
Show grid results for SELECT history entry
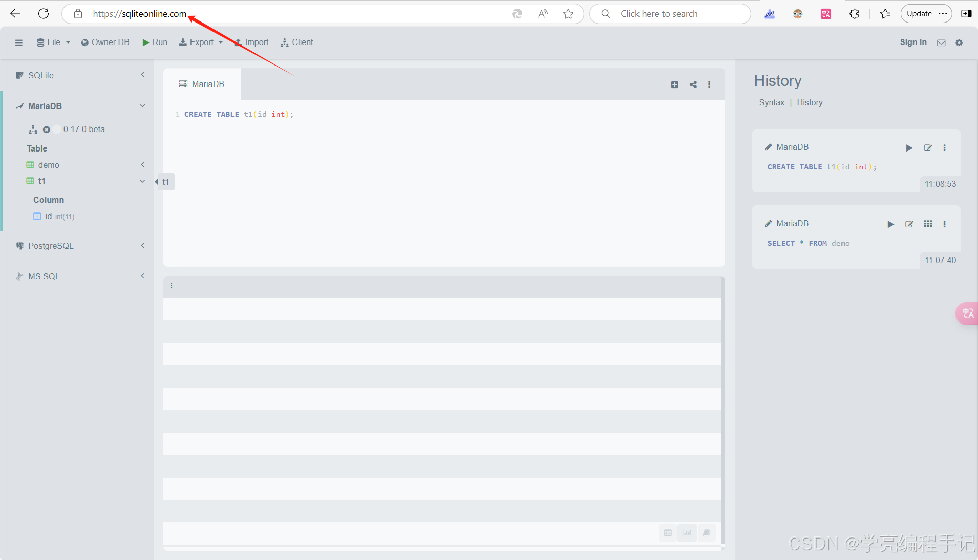[x=928, y=224]
